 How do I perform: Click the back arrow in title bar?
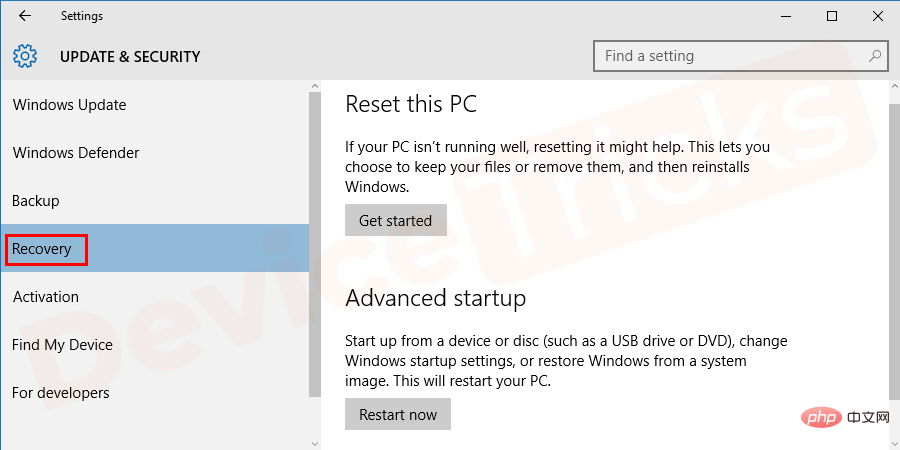pyautogui.click(x=25, y=16)
